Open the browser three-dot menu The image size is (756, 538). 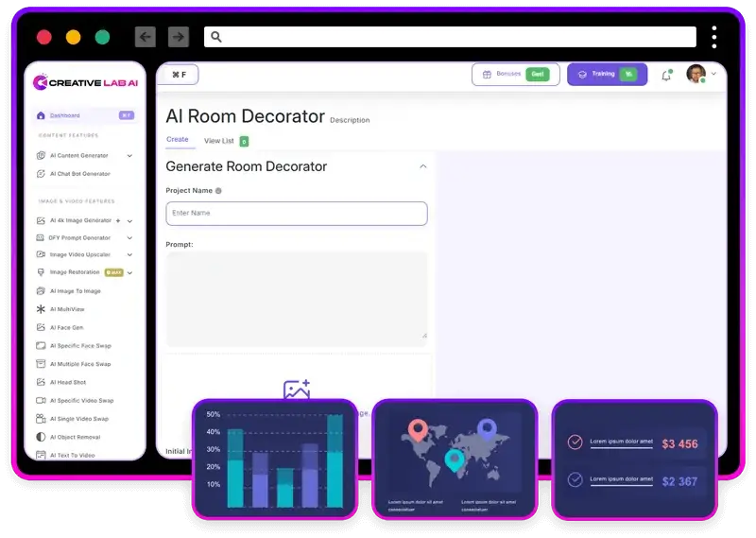click(x=714, y=37)
